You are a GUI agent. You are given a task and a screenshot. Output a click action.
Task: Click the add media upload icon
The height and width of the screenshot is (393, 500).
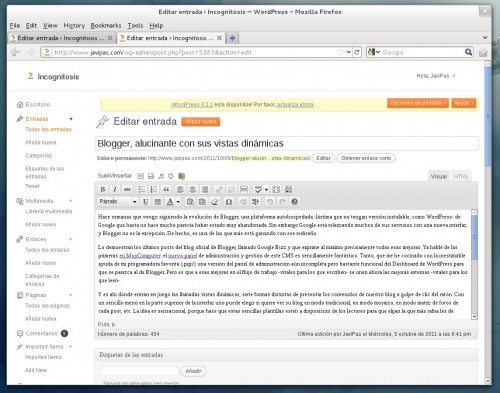pyautogui.click(x=171, y=176)
